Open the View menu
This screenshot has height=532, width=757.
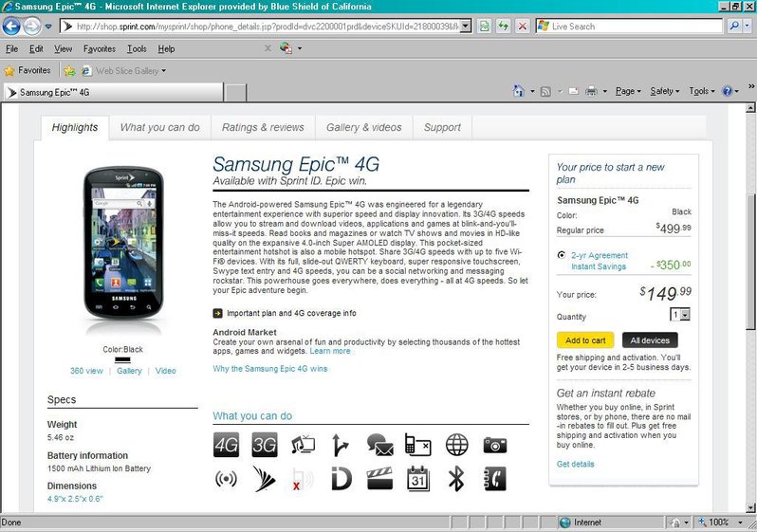pyautogui.click(x=63, y=48)
